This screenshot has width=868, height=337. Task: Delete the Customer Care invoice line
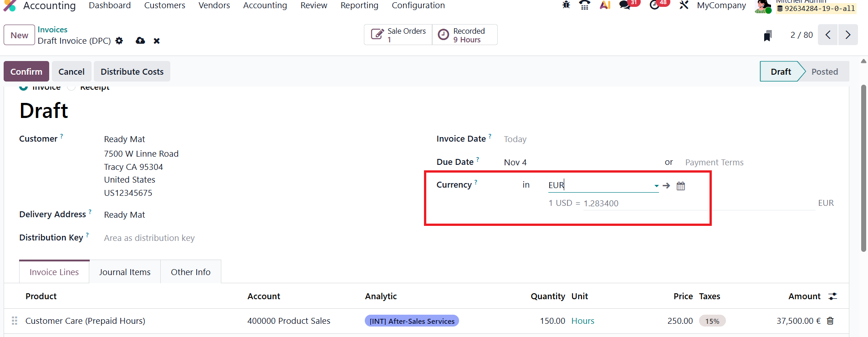click(x=830, y=321)
